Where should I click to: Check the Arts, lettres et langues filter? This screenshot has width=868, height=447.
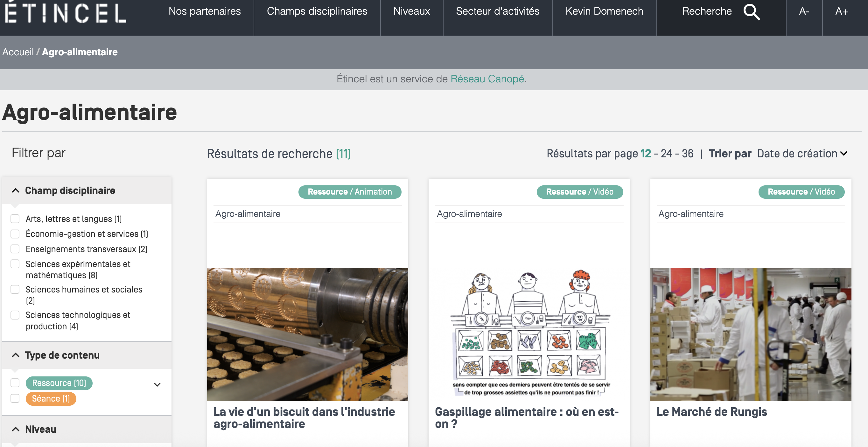tap(15, 219)
